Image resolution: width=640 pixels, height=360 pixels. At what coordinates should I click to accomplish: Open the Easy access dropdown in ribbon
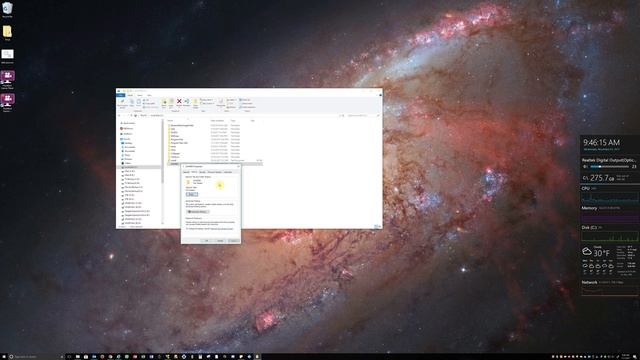(x=208, y=104)
